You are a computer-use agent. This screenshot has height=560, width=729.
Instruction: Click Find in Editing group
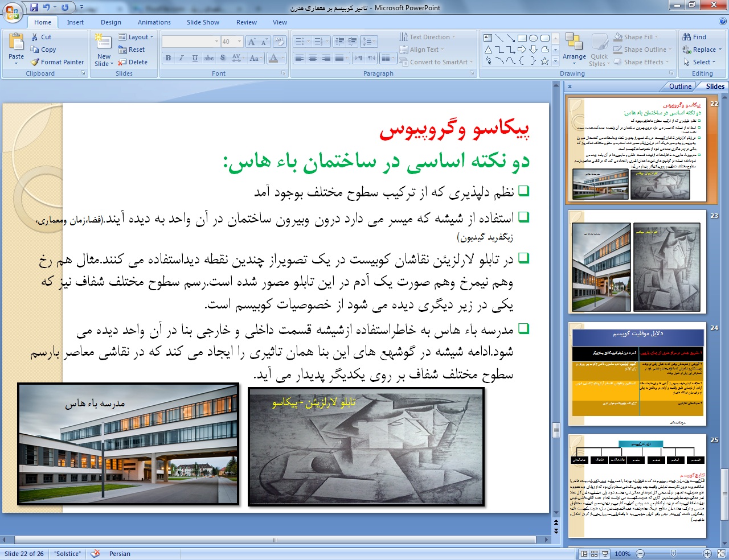click(694, 37)
